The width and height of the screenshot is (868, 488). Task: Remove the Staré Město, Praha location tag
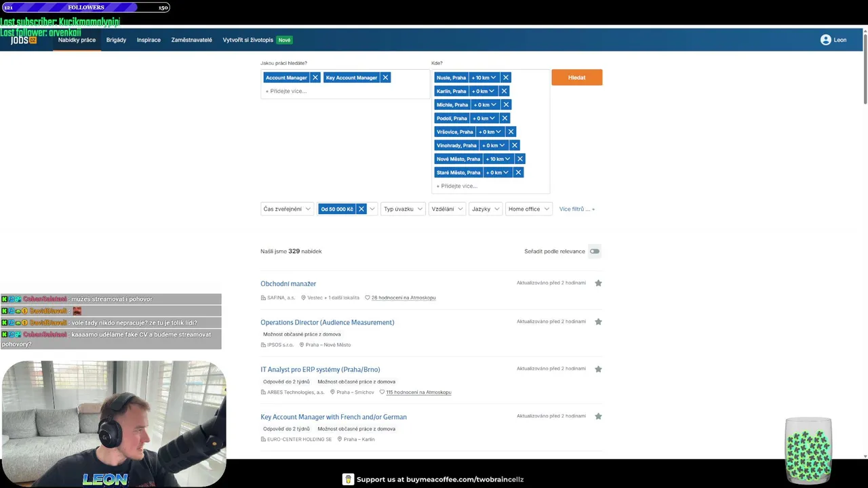tap(518, 173)
